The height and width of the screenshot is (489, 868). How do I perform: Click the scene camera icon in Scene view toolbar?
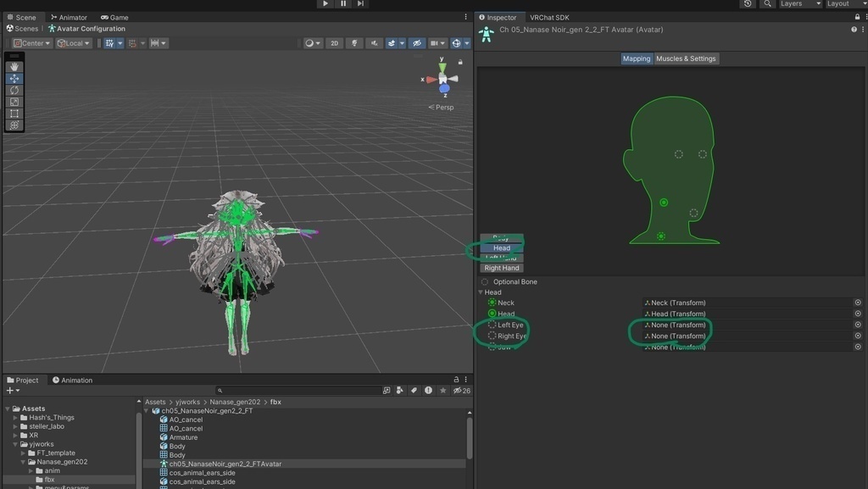435,42
